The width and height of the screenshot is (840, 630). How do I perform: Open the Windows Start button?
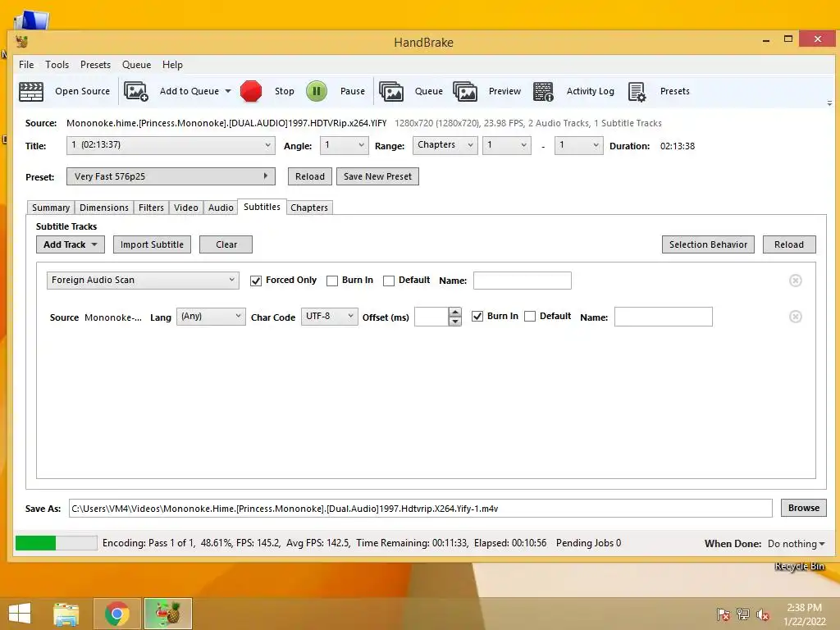20,614
